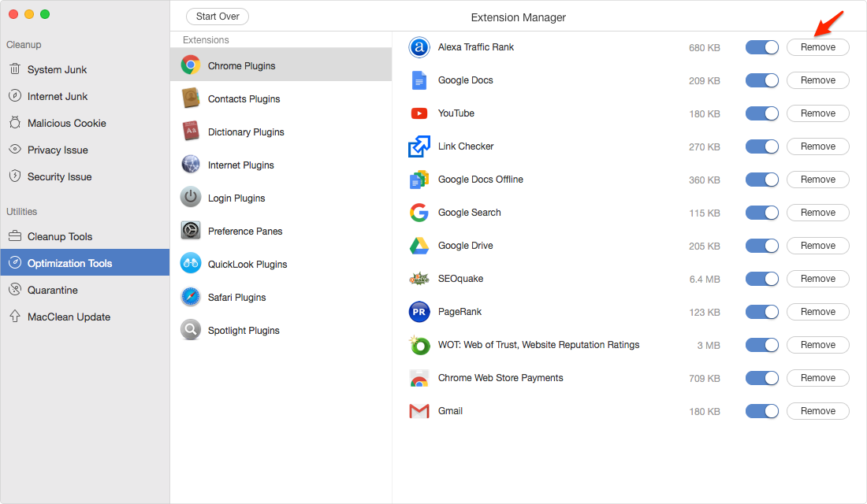The height and width of the screenshot is (504, 867).
Task: Disable the Link Checker toggle
Action: pyautogui.click(x=761, y=146)
